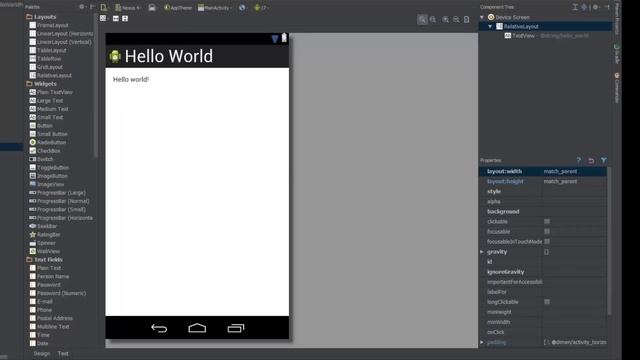Toggle the focusable property checkbox
This screenshot has height=360, width=640.
[x=547, y=231]
